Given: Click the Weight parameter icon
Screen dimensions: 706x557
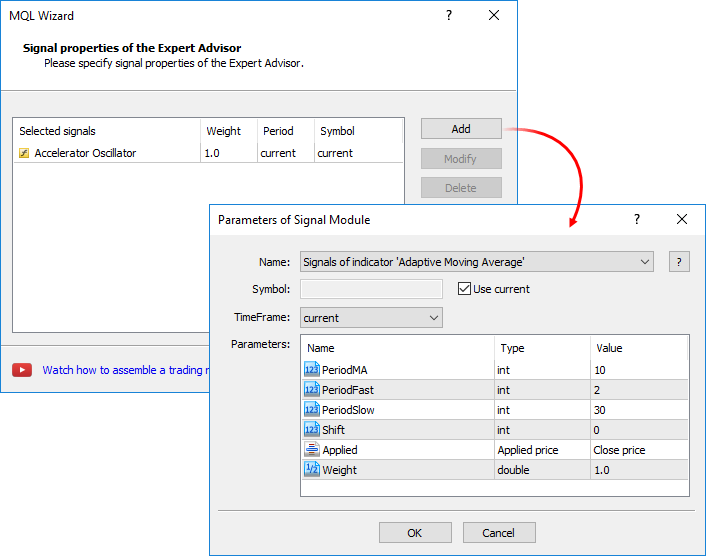Looking at the screenshot, I should (311, 470).
